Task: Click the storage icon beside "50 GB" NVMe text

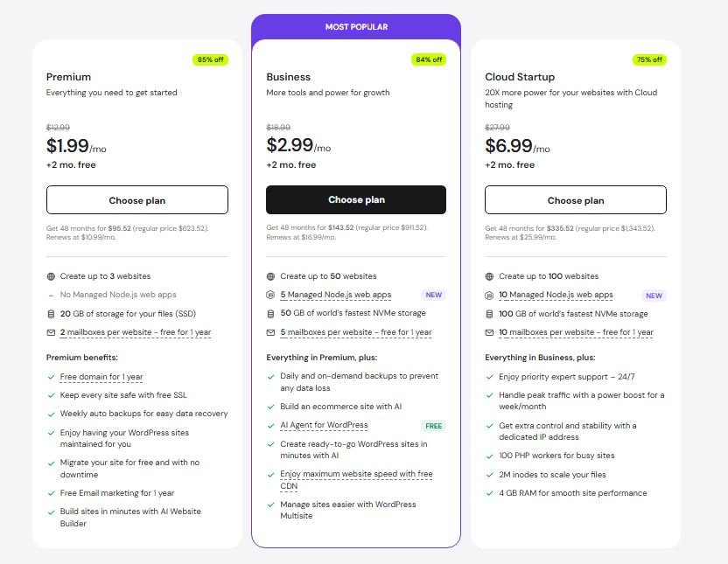Action: pyautogui.click(x=270, y=313)
